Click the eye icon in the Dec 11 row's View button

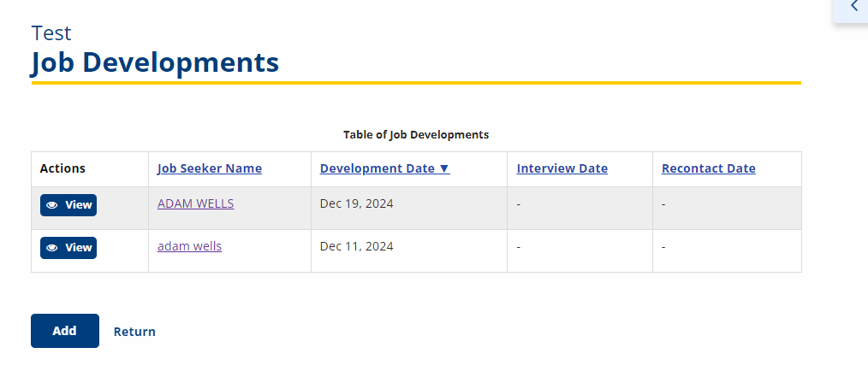tap(52, 248)
